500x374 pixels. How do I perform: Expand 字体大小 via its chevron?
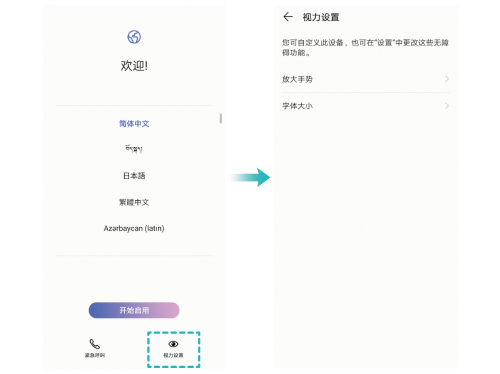point(447,106)
